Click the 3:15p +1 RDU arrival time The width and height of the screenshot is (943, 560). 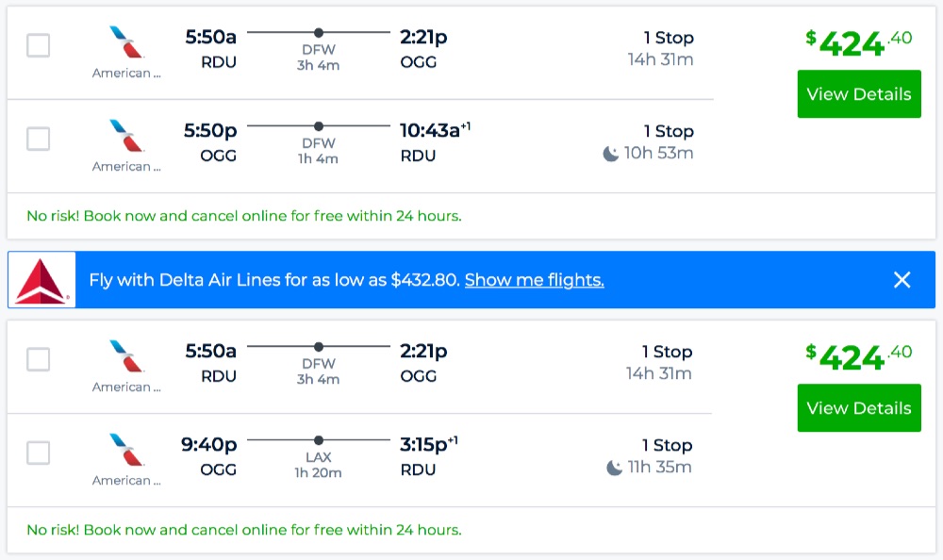pos(428,445)
